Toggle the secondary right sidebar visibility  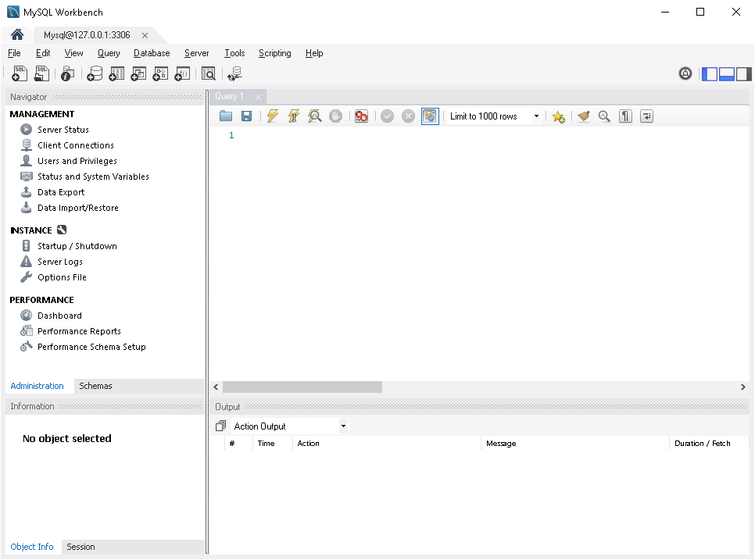click(743, 73)
